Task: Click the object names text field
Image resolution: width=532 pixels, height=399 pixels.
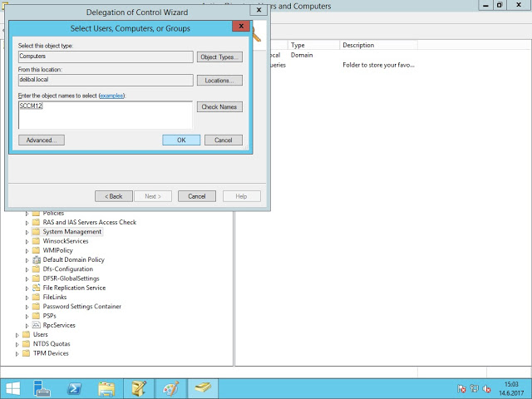Action: tap(105, 116)
